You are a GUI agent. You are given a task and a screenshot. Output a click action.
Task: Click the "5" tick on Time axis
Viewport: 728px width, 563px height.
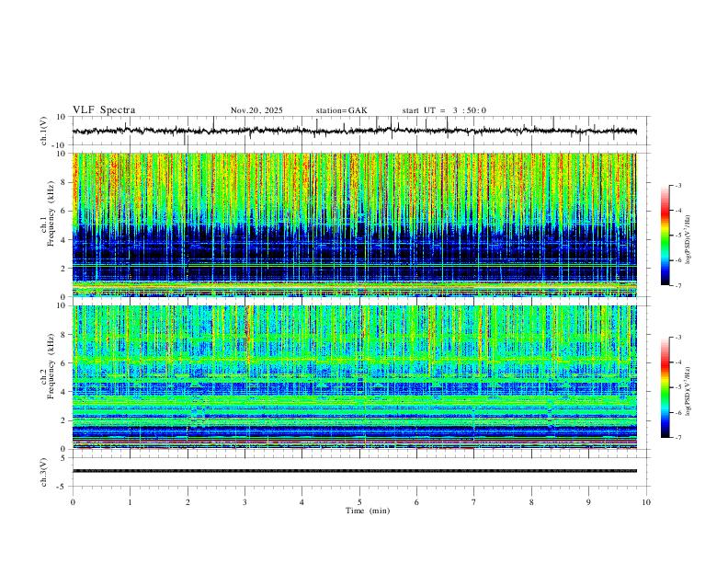pyautogui.click(x=359, y=502)
